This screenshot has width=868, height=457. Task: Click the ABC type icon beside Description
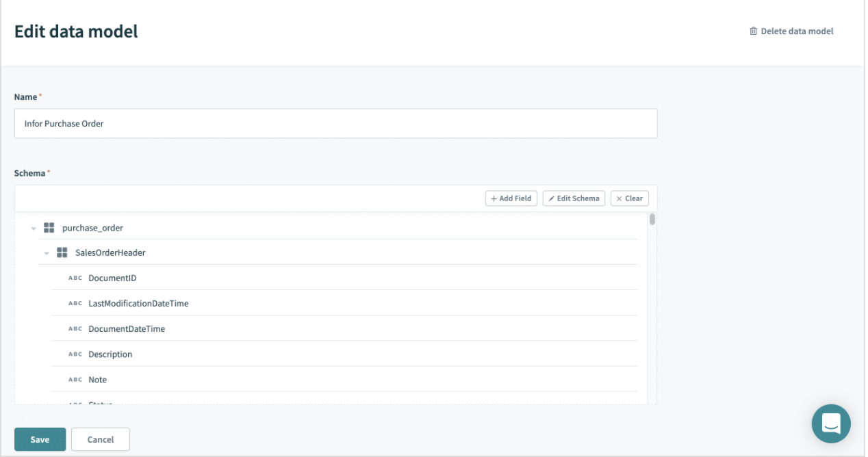tap(75, 354)
